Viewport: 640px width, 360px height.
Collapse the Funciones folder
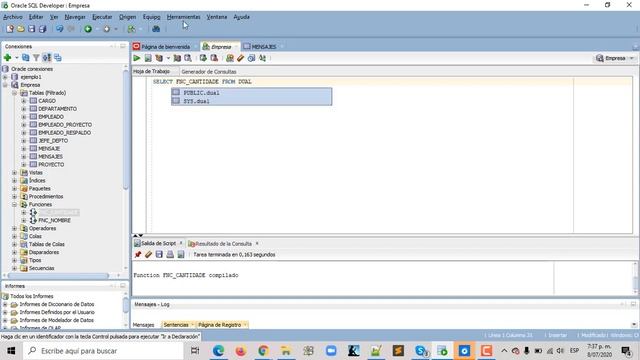(x=15, y=204)
